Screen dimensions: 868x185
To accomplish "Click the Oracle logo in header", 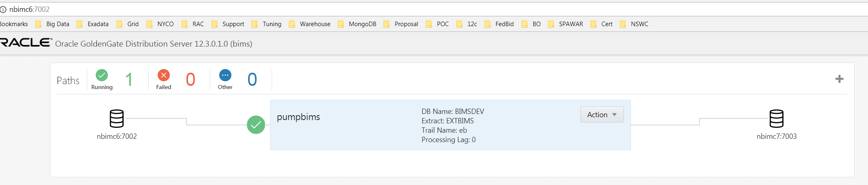I will coord(25,43).
